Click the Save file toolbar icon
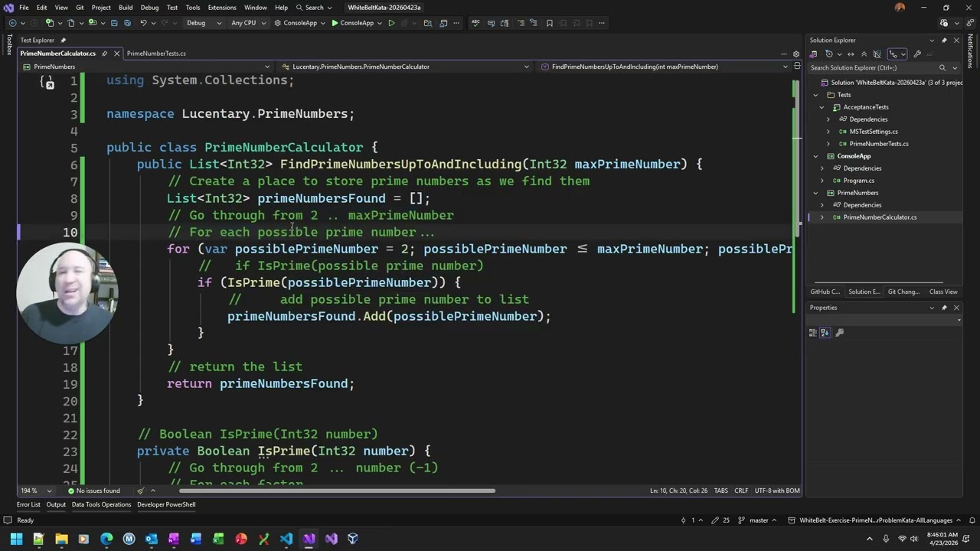This screenshot has height=551, width=980. [x=114, y=23]
